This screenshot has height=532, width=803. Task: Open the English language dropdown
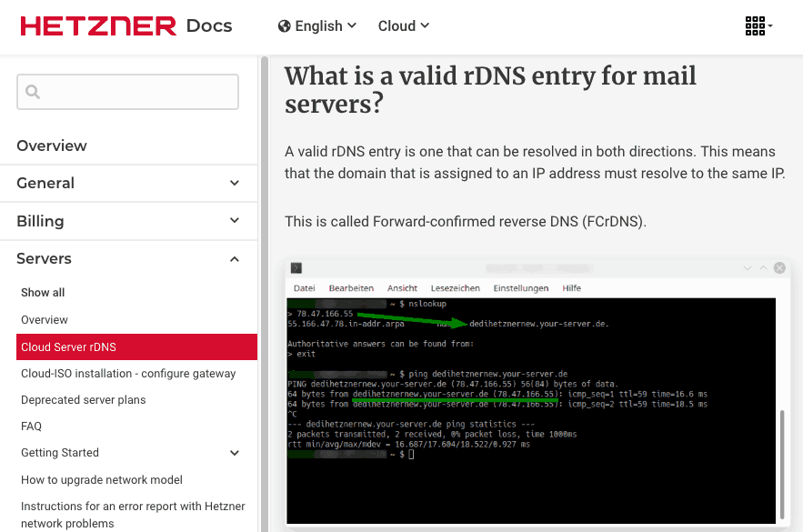click(x=317, y=26)
